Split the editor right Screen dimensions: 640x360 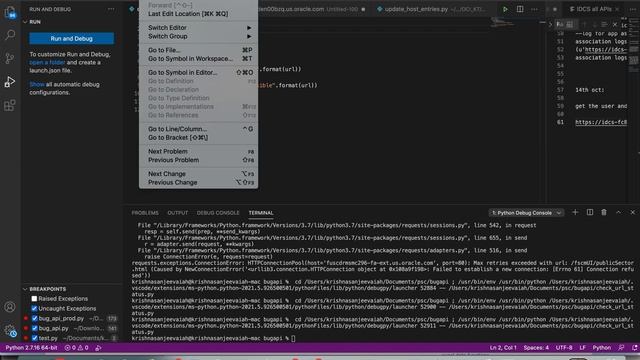[520, 9]
